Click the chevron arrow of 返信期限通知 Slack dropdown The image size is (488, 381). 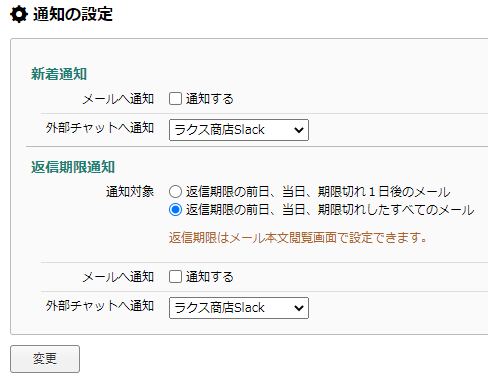coord(299,308)
